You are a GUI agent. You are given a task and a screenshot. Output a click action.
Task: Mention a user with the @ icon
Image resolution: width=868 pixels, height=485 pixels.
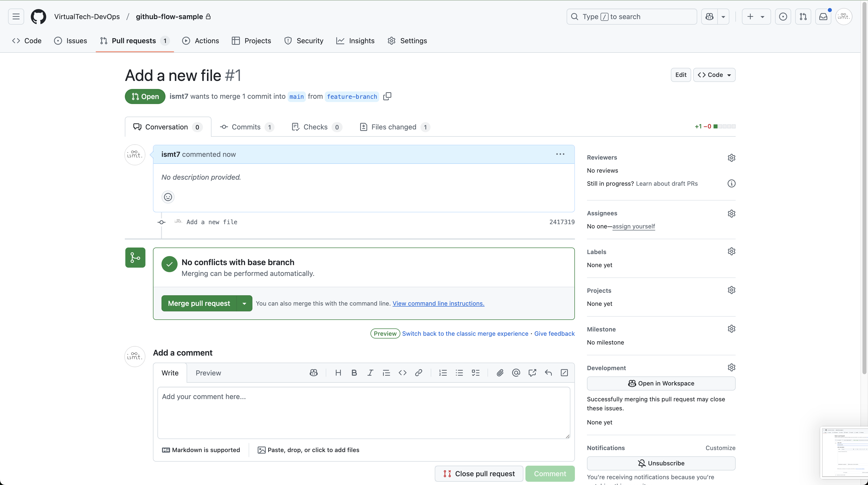(x=516, y=373)
